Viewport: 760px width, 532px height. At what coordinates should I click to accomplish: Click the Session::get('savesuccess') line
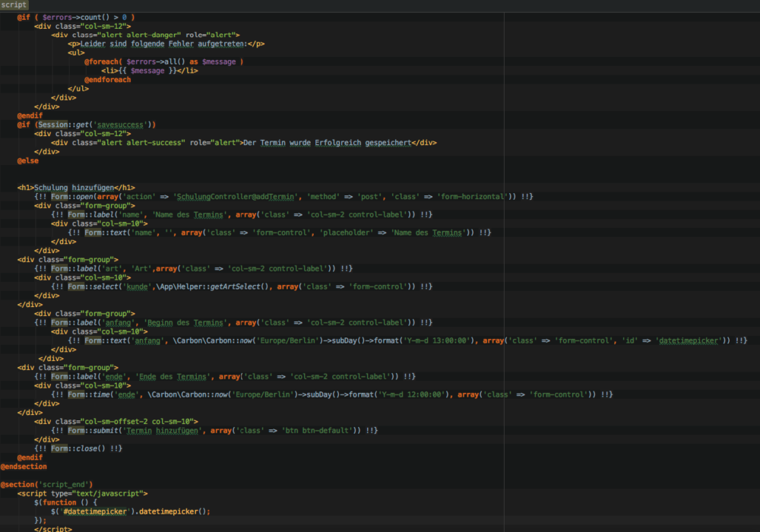tap(87, 125)
